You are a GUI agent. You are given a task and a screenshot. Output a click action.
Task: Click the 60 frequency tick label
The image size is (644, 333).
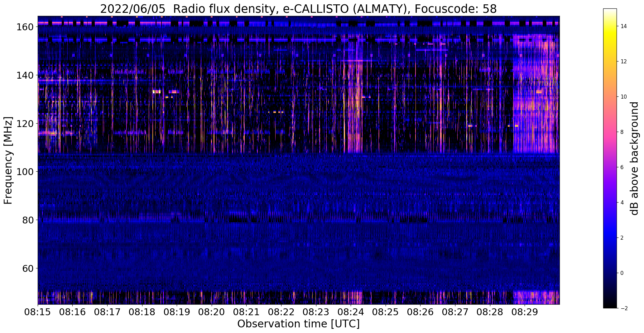click(28, 268)
